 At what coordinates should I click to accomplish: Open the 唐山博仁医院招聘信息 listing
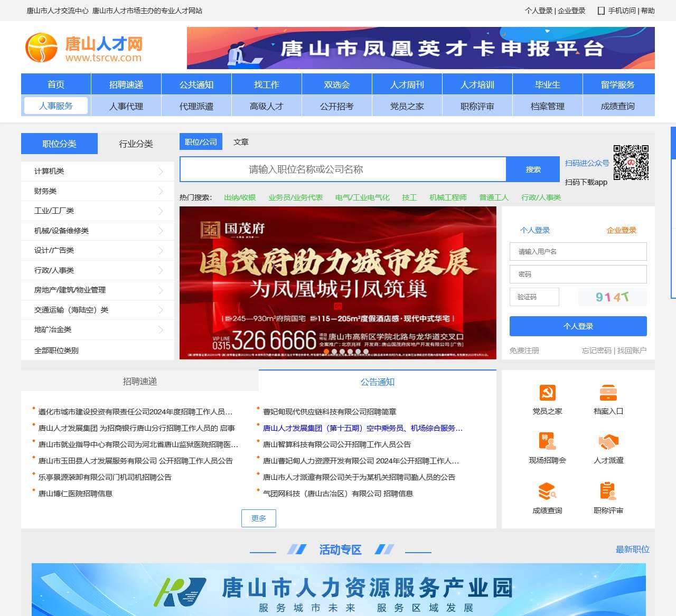[76, 494]
